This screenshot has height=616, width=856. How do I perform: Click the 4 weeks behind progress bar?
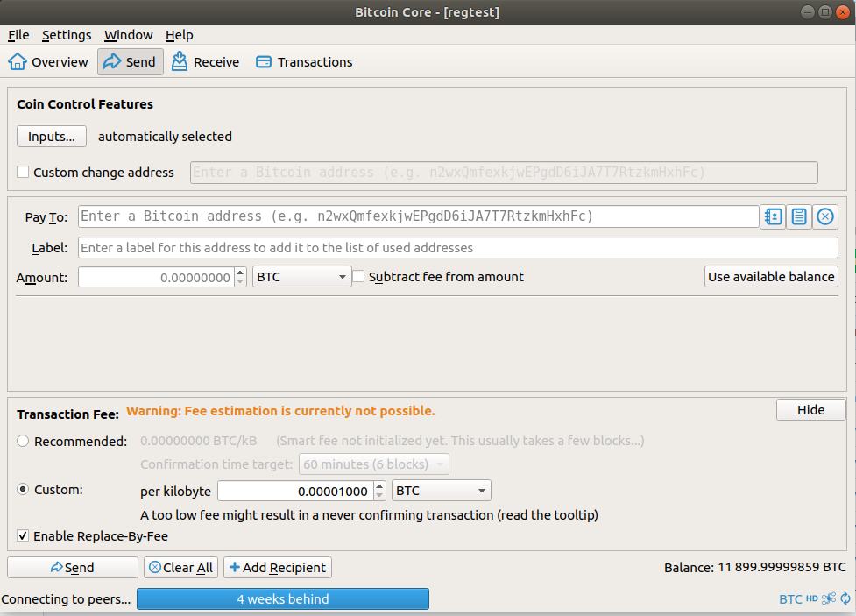point(283,599)
